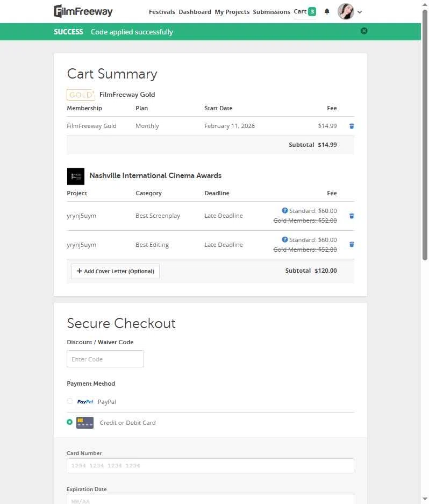Click the 'Monthly' plan cell
Screen dimensions: 429x504
(x=147, y=126)
